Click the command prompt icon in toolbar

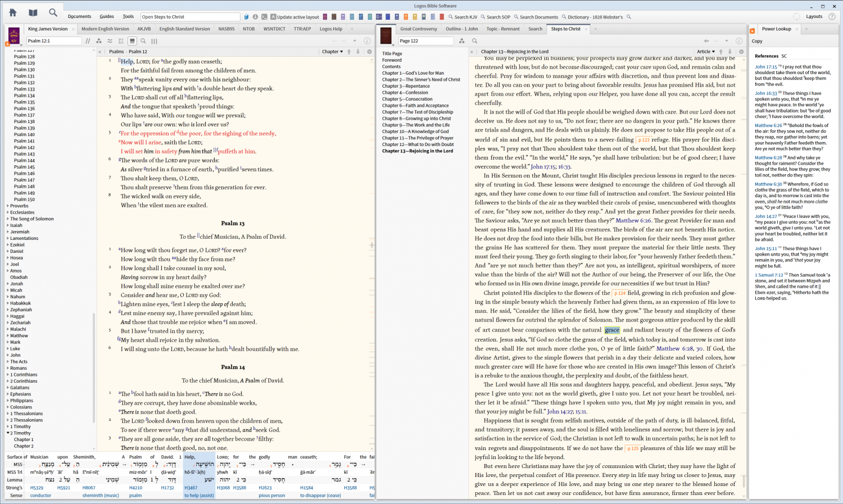(264, 17)
